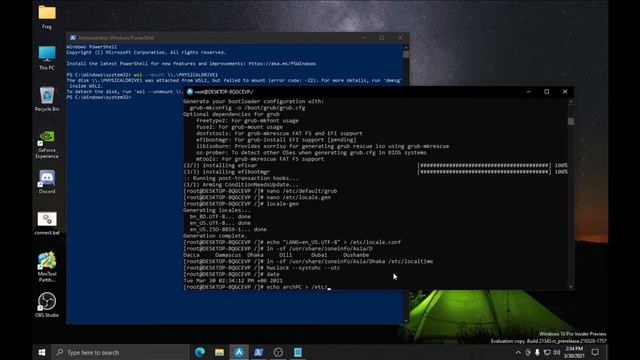Image resolution: width=640 pixels, height=360 pixels.
Task: Click the terminal window's vertical scrollbar thumb
Action: click(x=571, y=121)
